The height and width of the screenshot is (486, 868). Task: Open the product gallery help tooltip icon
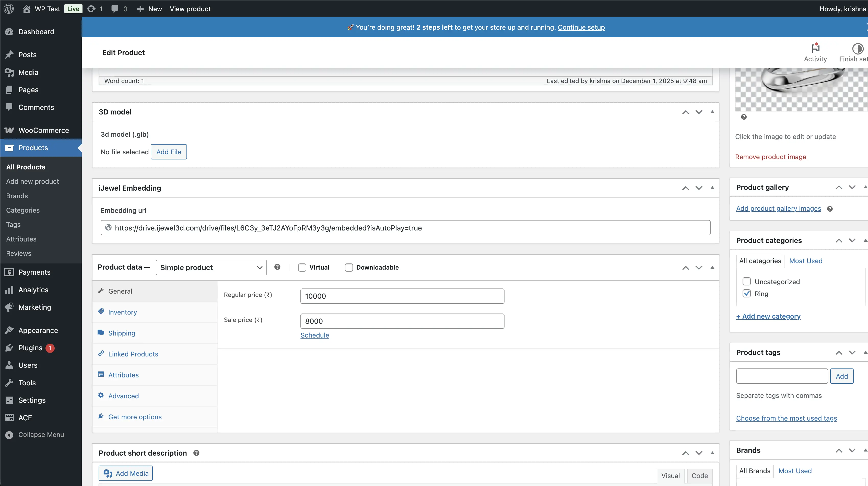tap(830, 209)
